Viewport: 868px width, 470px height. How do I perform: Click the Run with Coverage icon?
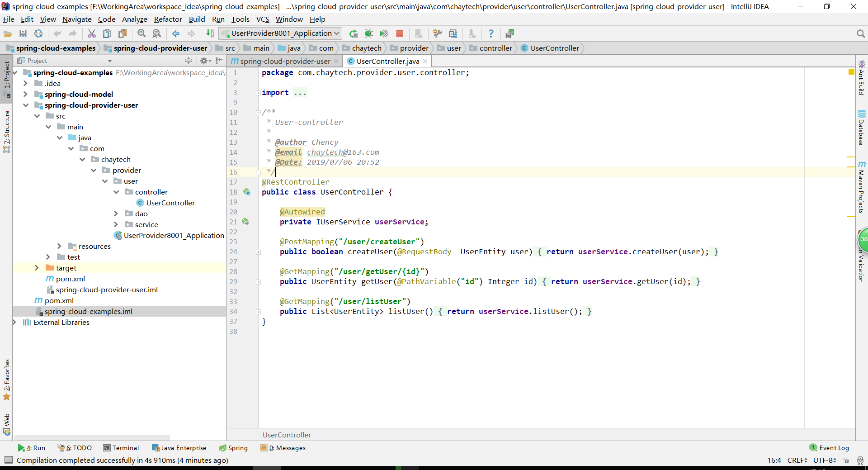tap(384, 33)
